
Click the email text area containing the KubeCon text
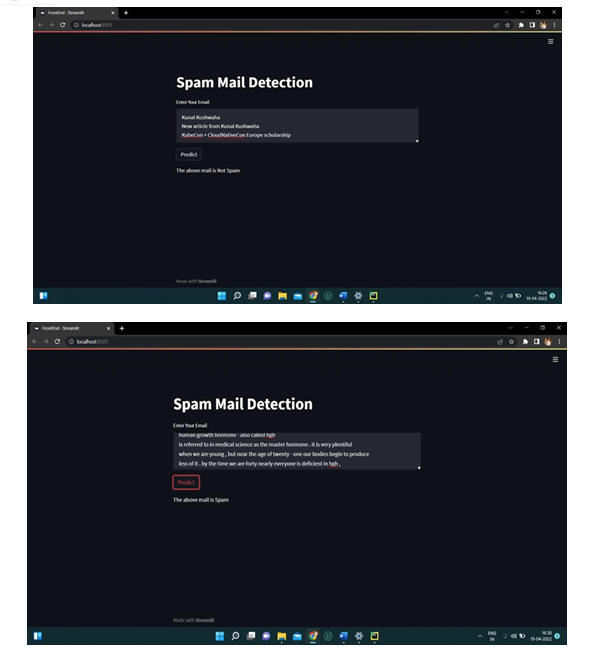coord(297,126)
